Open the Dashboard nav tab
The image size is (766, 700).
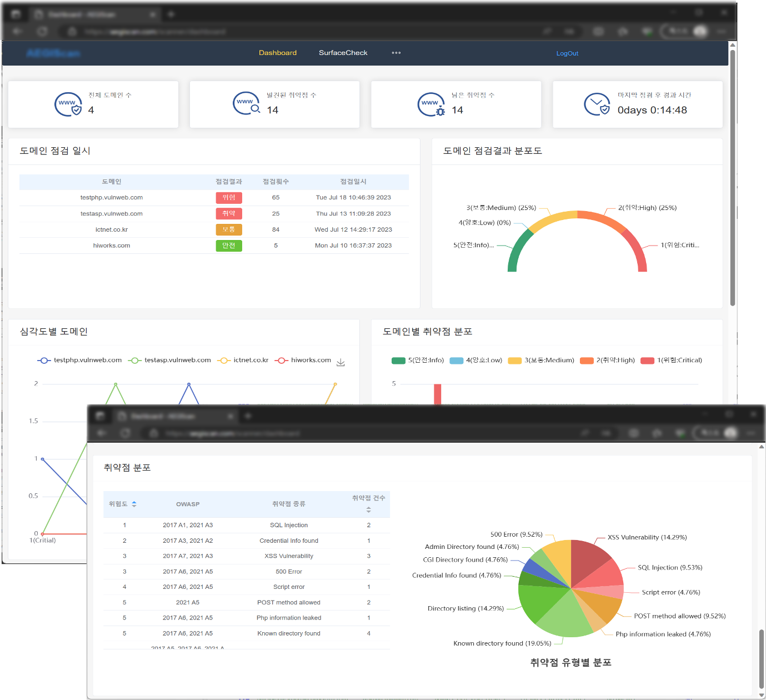(278, 53)
